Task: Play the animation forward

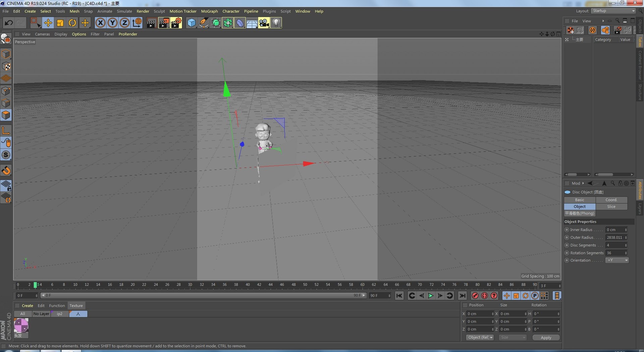Action: 431,296
